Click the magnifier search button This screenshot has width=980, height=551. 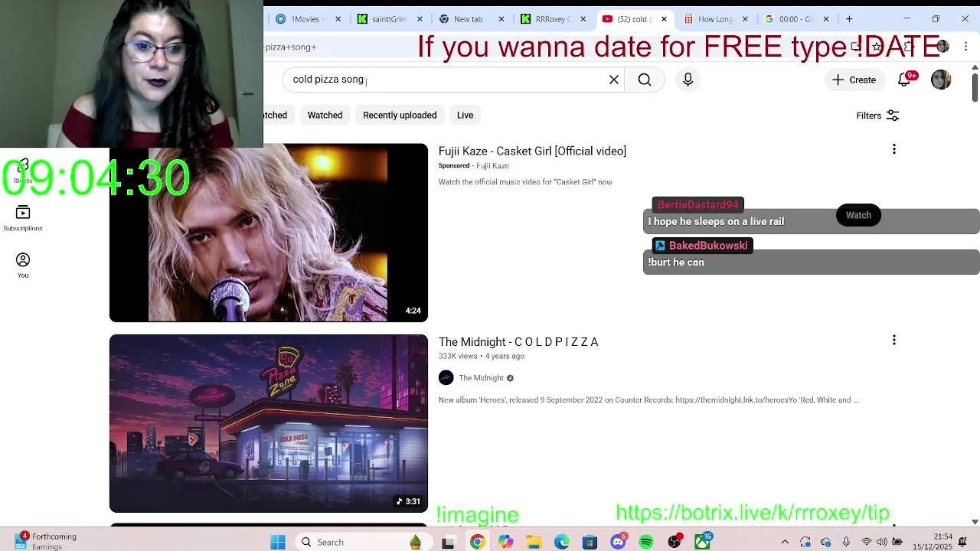click(645, 80)
